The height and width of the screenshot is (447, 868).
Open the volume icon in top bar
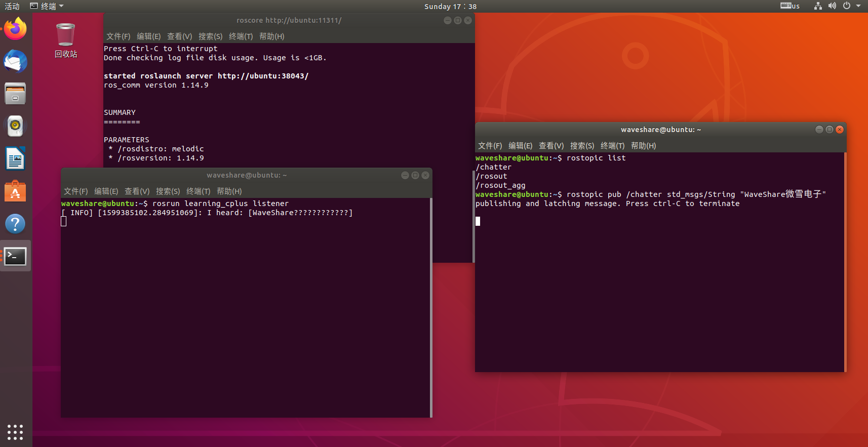click(832, 6)
